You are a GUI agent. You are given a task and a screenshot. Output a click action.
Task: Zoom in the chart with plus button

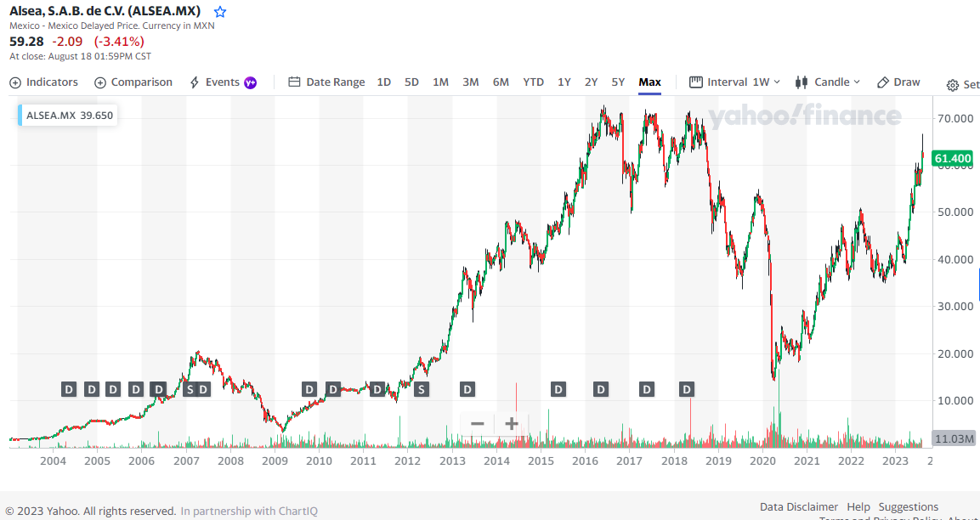[512, 424]
